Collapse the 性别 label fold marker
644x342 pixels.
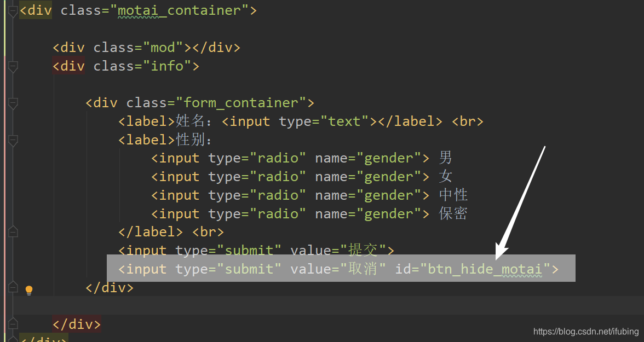[13, 141]
